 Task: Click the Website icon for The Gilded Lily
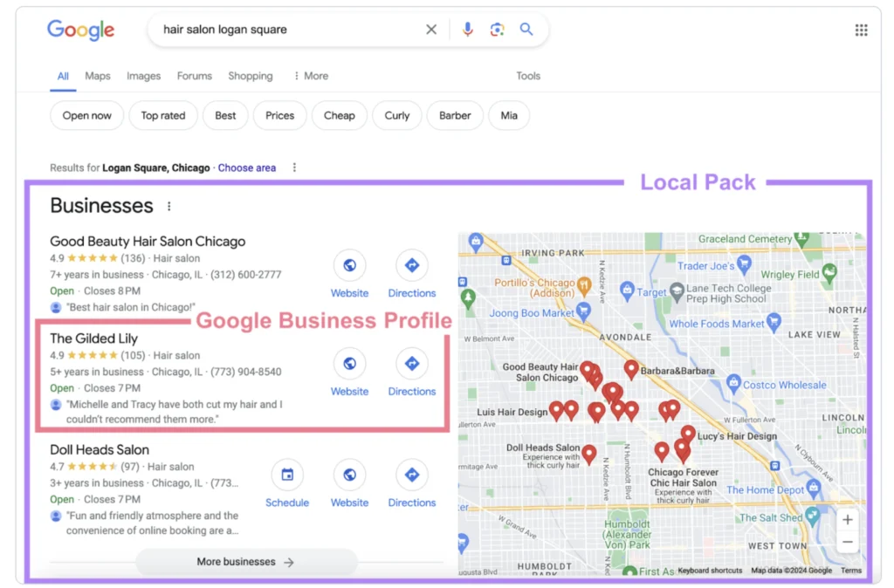349,364
